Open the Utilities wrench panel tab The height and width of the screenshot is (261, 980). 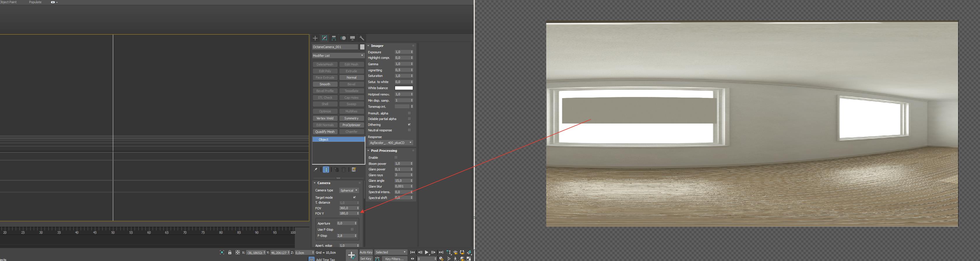362,38
